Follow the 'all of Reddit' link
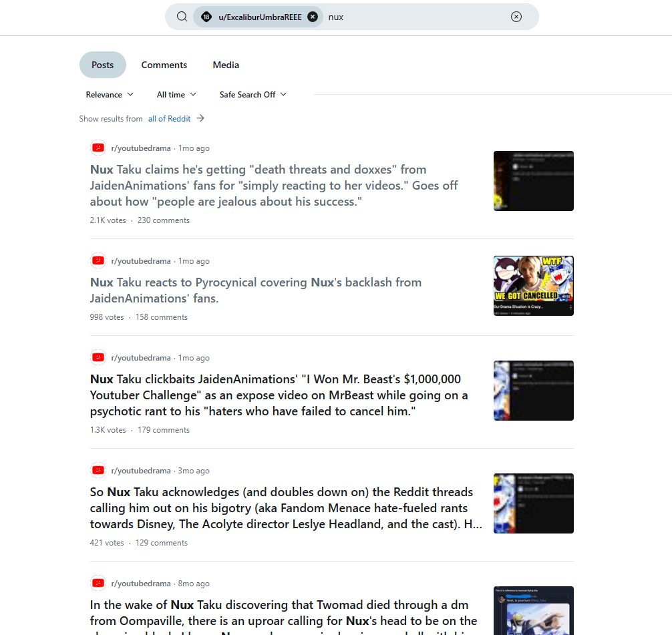Screen dimensions: 672x635 (x=169, y=119)
